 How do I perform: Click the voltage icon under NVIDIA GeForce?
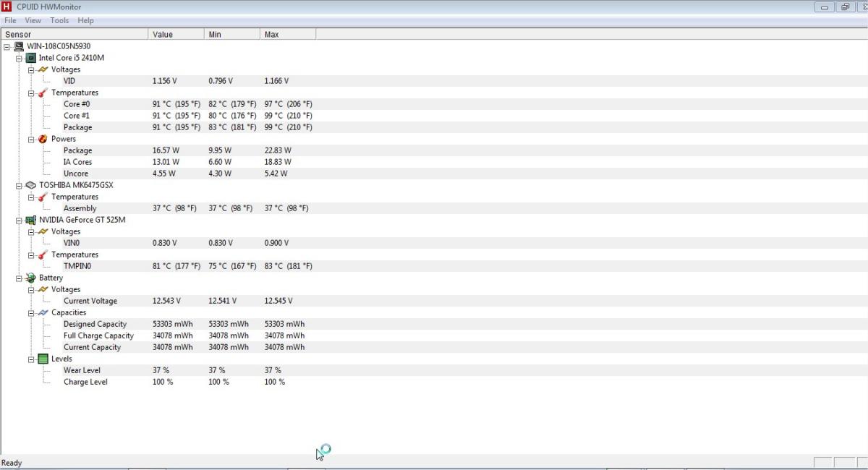click(43, 231)
